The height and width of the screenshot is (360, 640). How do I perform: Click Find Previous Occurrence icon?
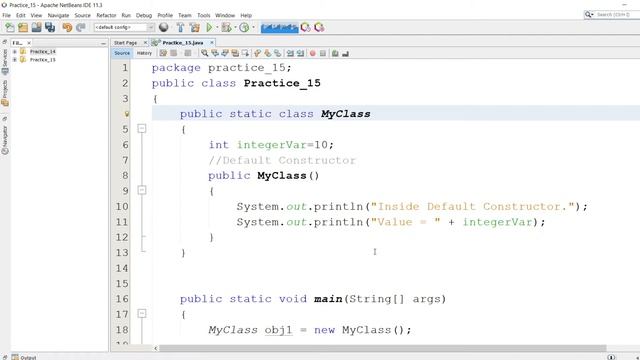[215, 53]
